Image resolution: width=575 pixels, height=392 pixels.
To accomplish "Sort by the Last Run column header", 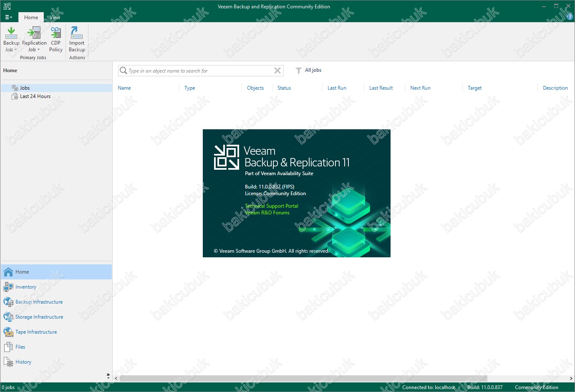I will 337,88.
